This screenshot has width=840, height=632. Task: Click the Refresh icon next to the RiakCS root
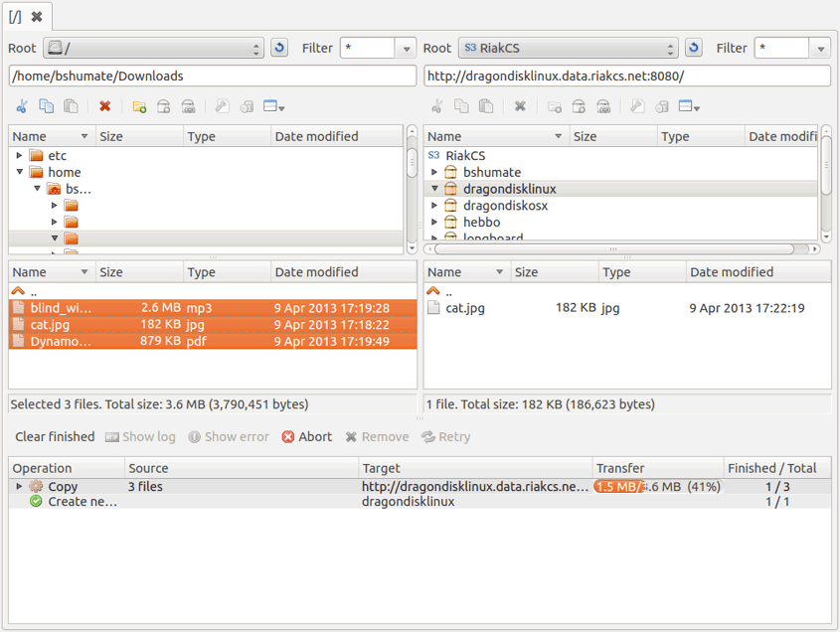coord(693,47)
